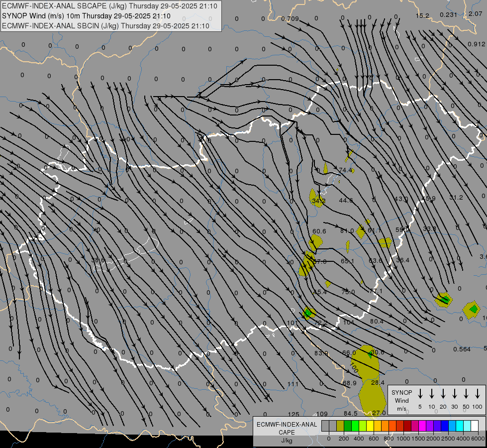This screenshot has height=448, width=487.
Task: Click the 0.709 value on the map
Action: click(290, 19)
